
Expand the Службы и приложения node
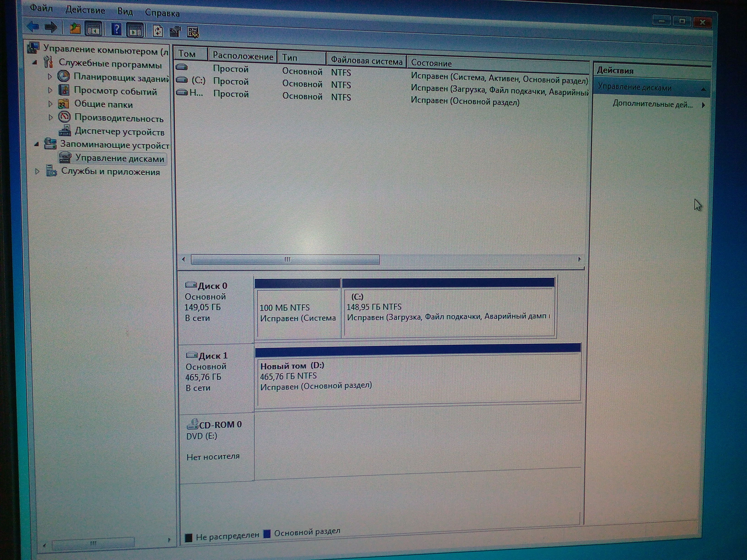pyautogui.click(x=38, y=172)
